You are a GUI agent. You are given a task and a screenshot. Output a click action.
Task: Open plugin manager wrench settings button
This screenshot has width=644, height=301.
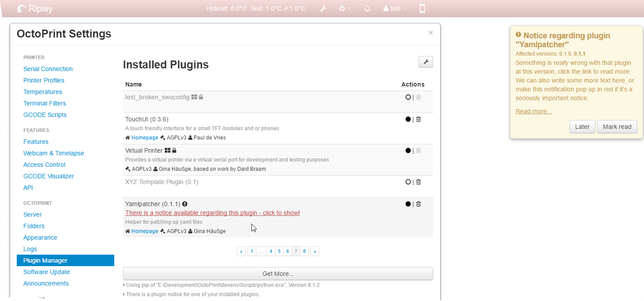tap(426, 62)
